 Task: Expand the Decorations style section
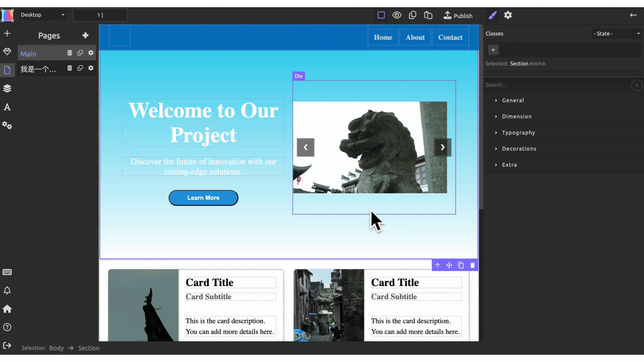(x=519, y=149)
